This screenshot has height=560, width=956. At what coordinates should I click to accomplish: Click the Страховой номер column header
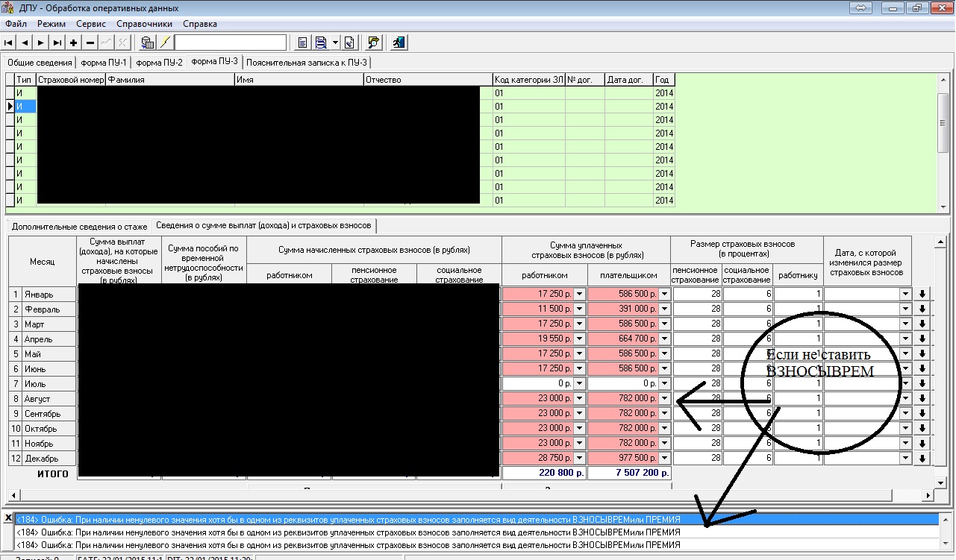click(71, 80)
